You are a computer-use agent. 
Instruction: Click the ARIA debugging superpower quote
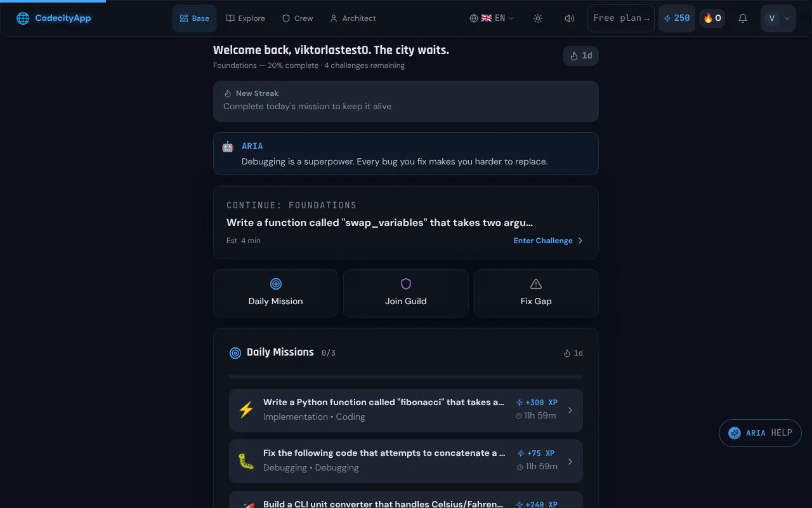(395, 161)
